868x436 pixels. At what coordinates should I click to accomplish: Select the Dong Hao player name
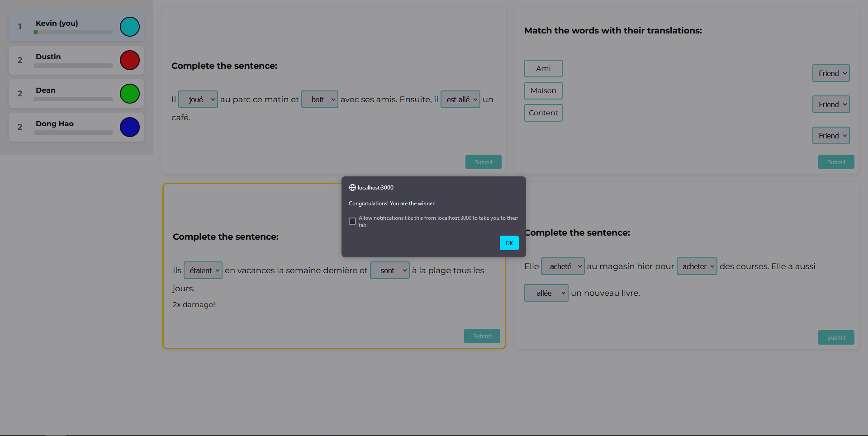click(55, 124)
